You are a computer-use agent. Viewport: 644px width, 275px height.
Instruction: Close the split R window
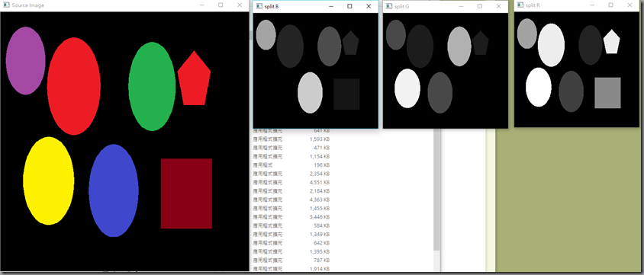coord(630,5)
